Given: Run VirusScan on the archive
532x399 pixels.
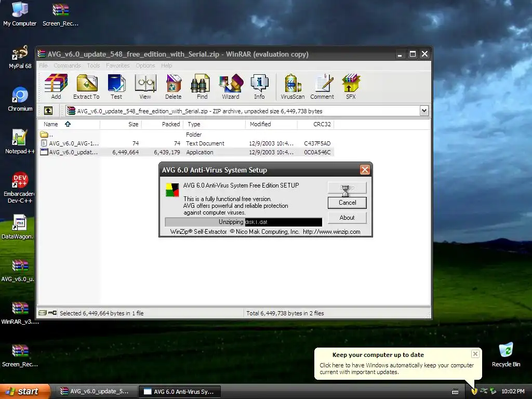Looking at the screenshot, I should (x=292, y=87).
